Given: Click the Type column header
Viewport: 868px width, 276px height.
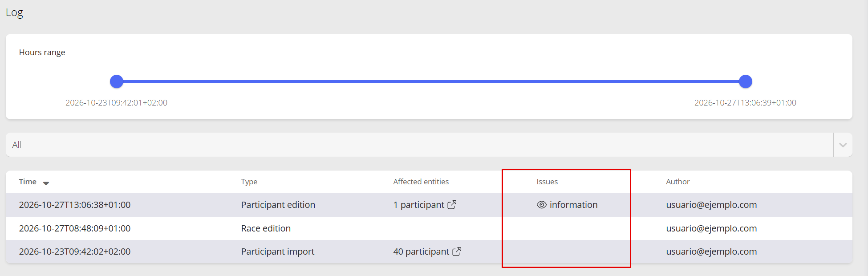Looking at the screenshot, I should coord(249,182).
